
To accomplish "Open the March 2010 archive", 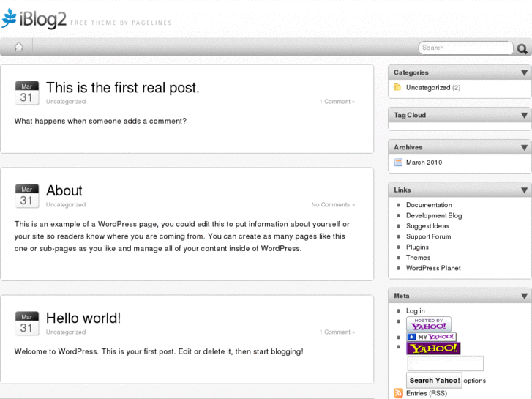I will (424, 163).
